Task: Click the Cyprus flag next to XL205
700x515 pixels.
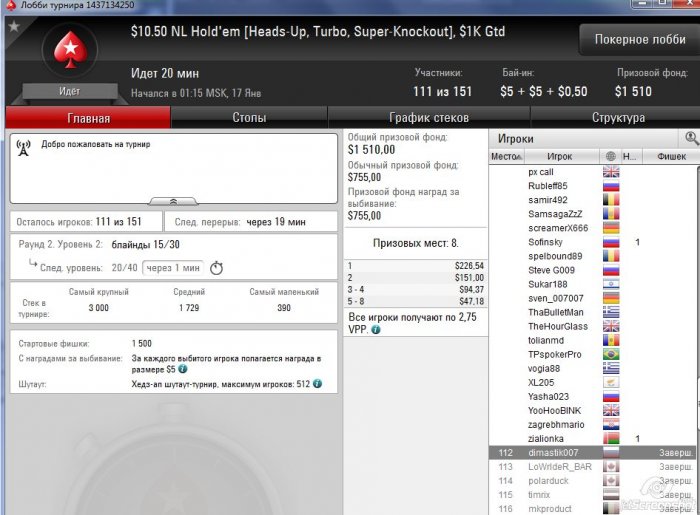Action: 611,382
